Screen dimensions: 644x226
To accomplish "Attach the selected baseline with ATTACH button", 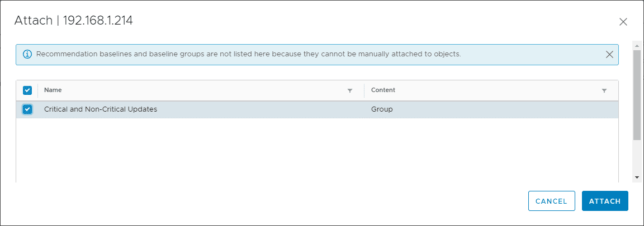I will (x=605, y=201).
